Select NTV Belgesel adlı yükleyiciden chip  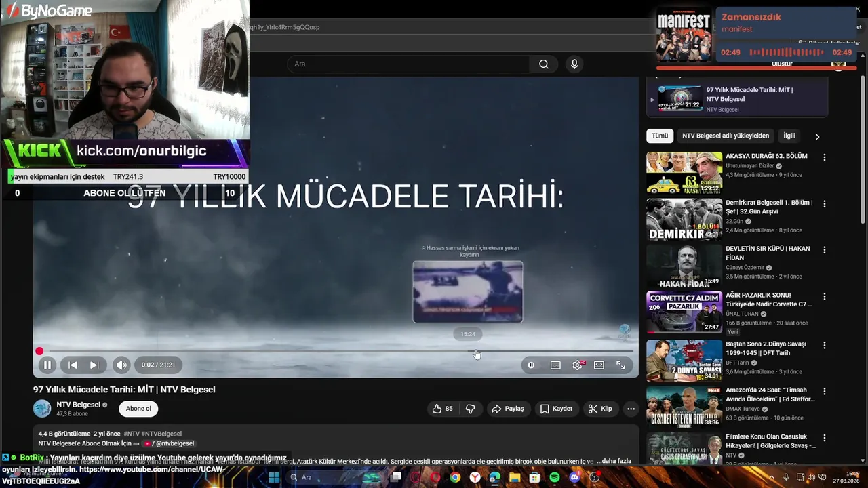pyautogui.click(x=726, y=136)
